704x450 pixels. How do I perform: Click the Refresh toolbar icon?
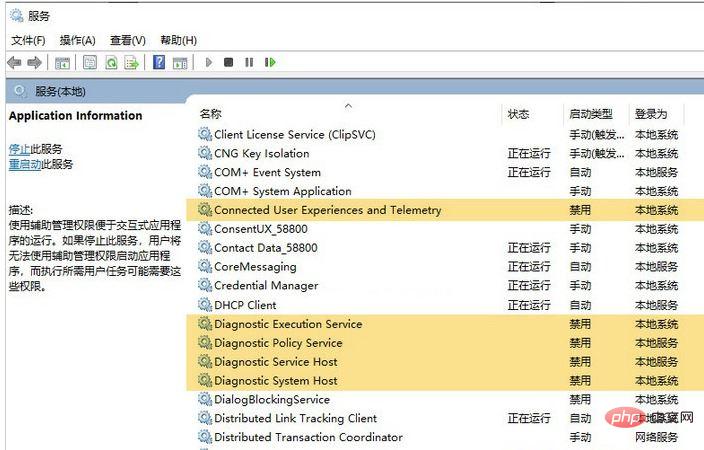[x=111, y=62]
